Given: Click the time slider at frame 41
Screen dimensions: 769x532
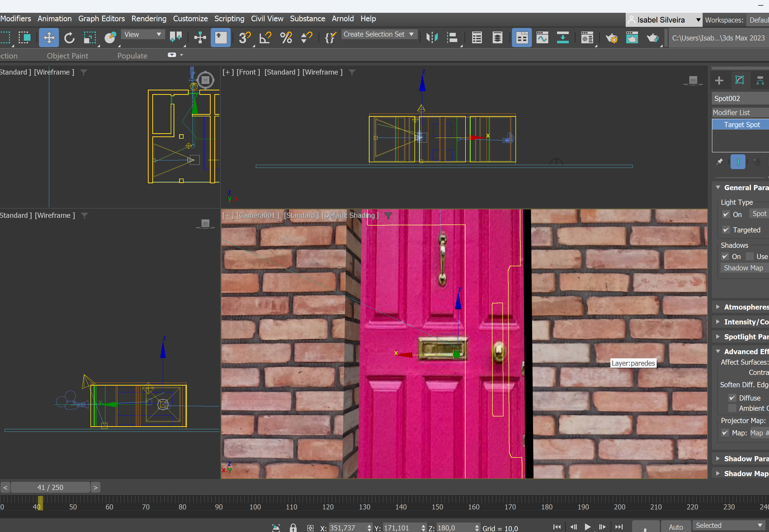Looking at the screenshot, I should 50,487.
